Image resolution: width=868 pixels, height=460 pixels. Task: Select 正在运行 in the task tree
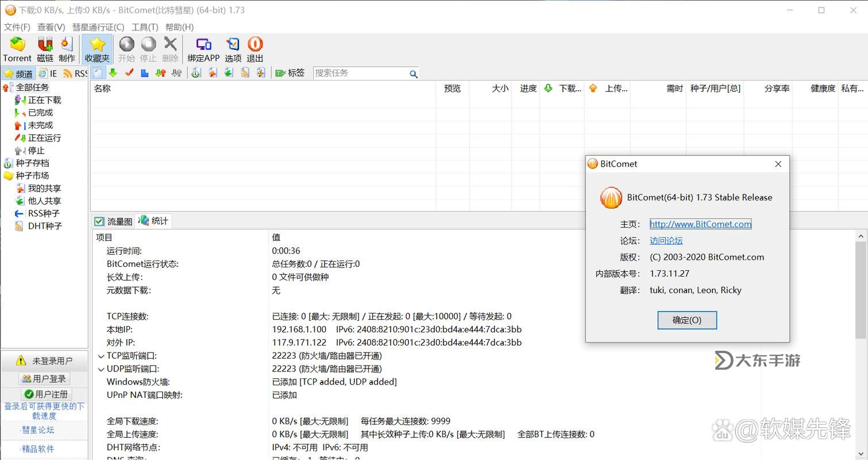pos(44,138)
